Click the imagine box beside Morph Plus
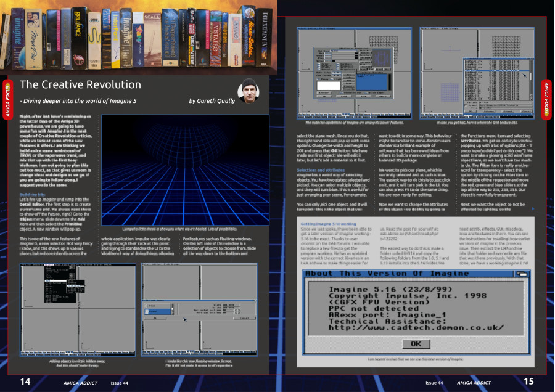Image resolution: width=555 pixels, height=392 pixels. 18,38
